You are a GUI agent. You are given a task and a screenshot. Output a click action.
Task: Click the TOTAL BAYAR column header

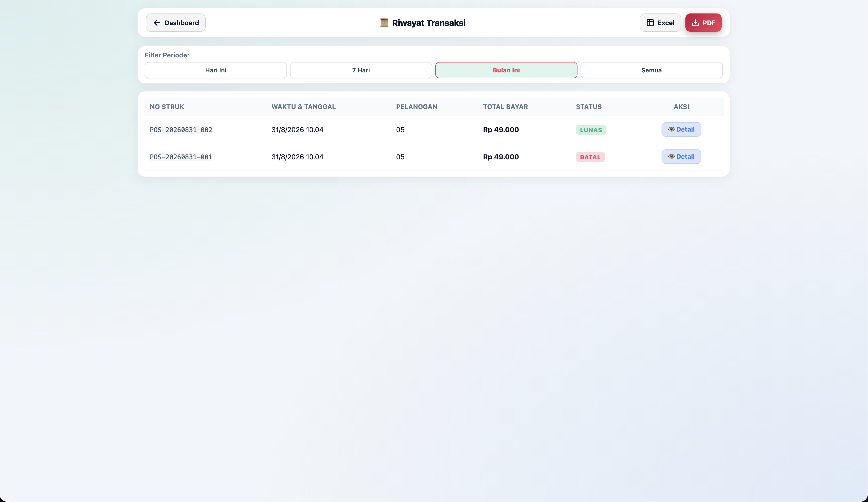505,107
